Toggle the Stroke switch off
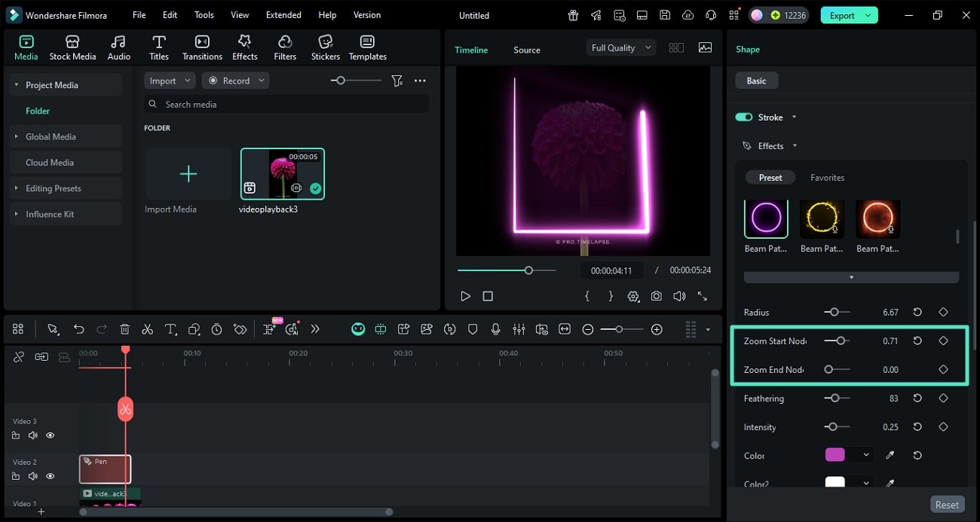The height and width of the screenshot is (522, 980). pyautogui.click(x=744, y=118)
